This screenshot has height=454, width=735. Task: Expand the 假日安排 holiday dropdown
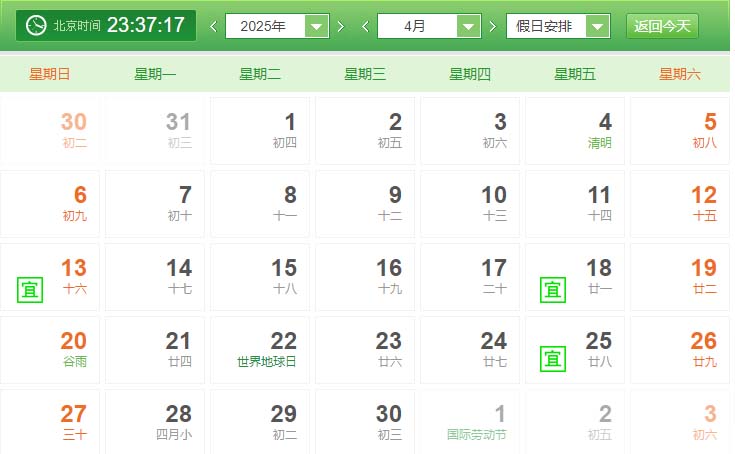[x=558, y=26]
